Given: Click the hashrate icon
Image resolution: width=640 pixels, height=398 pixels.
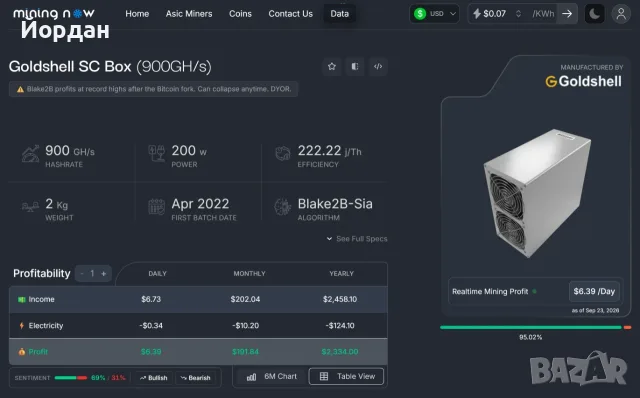Looking at the screenshot, I should pyautogui.click(x=30, y=154).
